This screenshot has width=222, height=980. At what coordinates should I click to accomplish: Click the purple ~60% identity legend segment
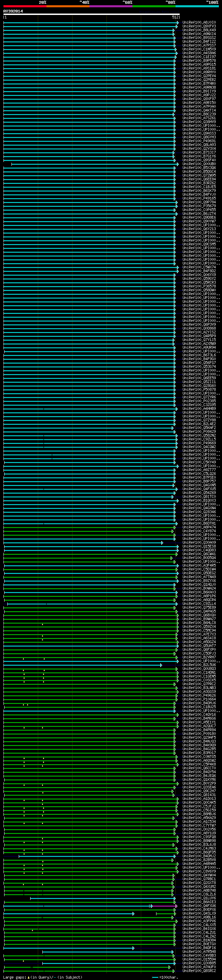pos(111,6)
